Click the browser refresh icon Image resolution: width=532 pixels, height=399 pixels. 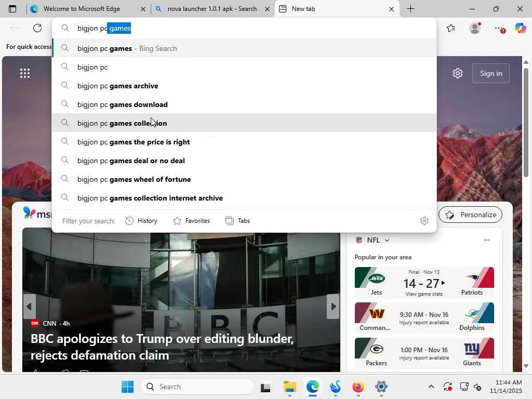[37, 28]
